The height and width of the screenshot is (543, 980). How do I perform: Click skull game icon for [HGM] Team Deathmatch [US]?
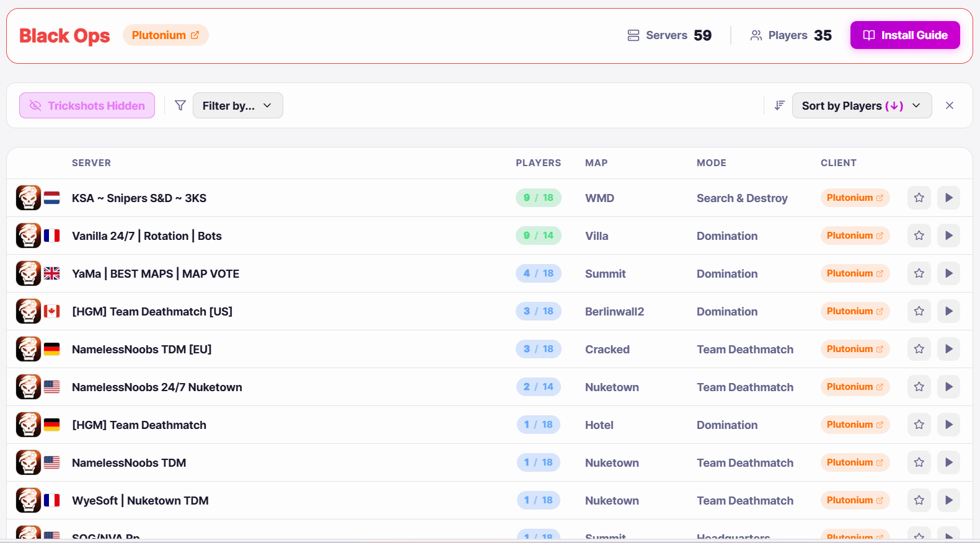pos(29,311)
